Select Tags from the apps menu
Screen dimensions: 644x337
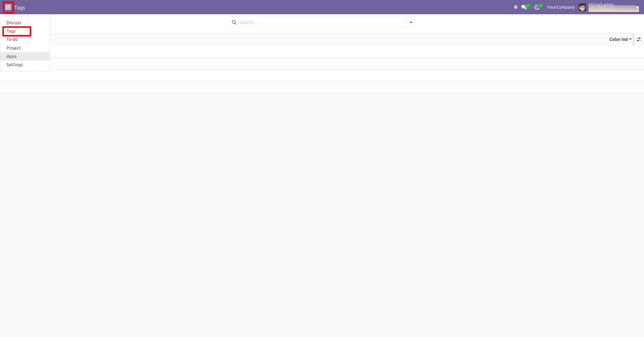click(25, 31)
